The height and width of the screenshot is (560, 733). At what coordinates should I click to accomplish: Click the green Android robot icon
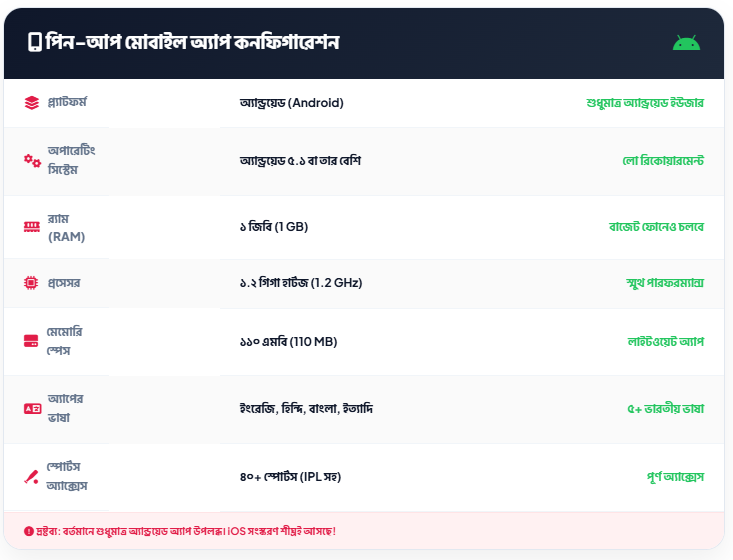tap(686, 42)
